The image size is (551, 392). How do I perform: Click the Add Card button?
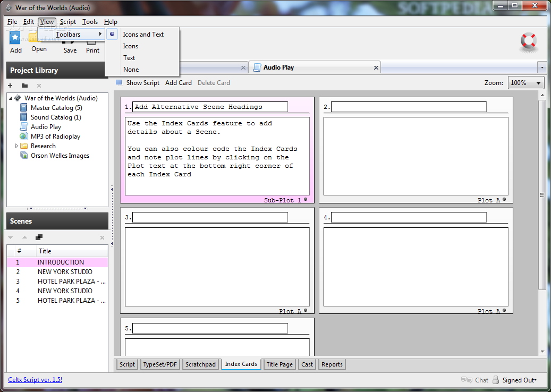179,83
